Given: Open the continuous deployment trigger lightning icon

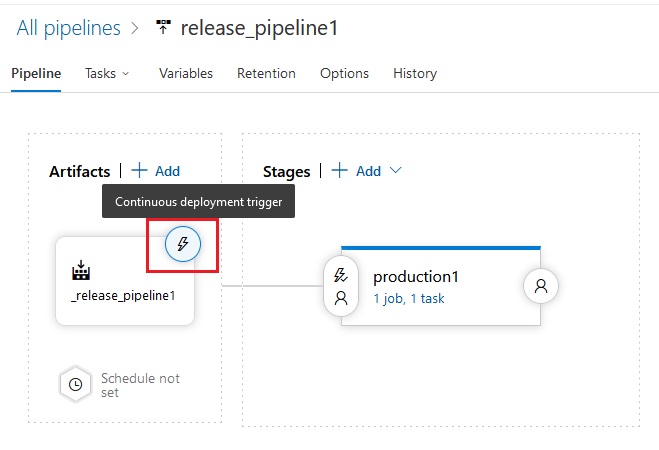Looking at the screenshot, I should (183, 244).
